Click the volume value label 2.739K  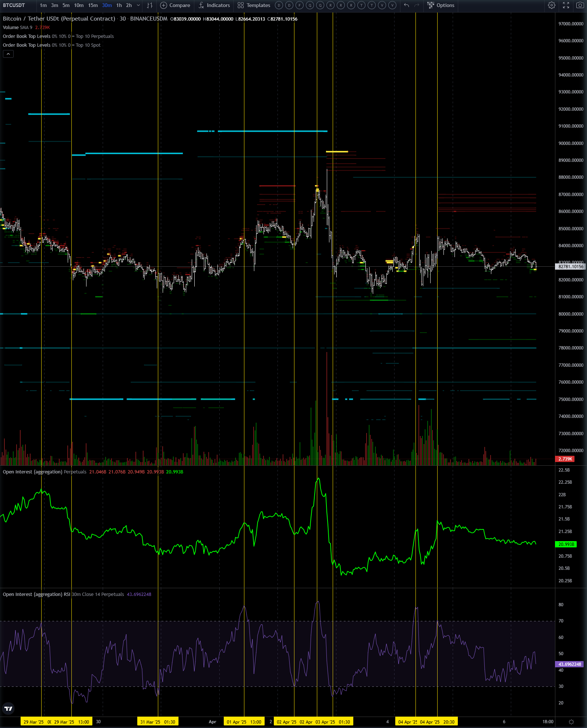pos(565,459)
